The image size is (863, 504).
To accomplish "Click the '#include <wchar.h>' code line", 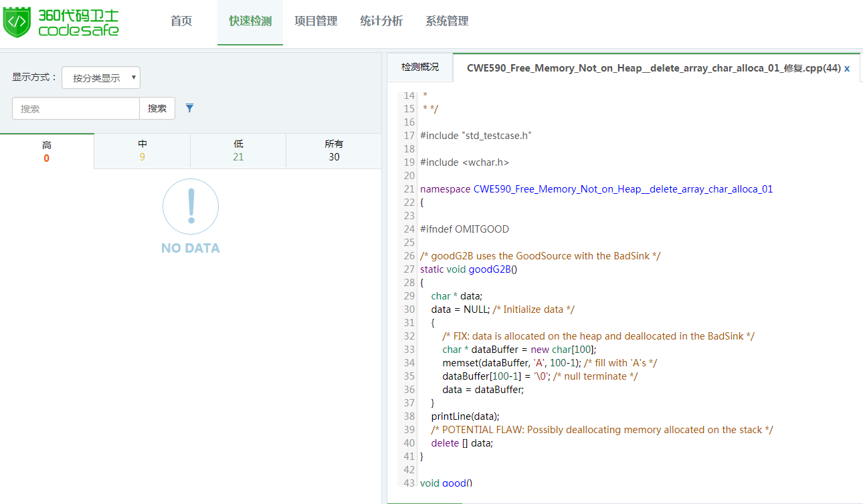I will tap(465, 162).
